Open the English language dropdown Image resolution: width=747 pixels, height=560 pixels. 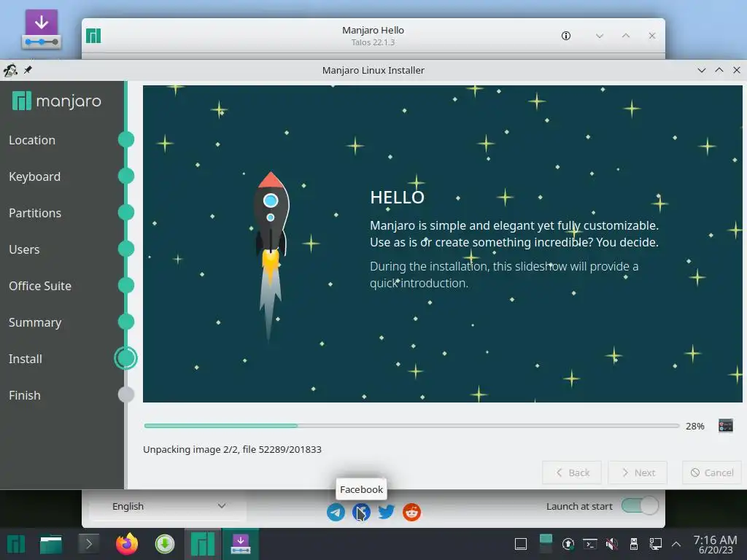point(168,506)
